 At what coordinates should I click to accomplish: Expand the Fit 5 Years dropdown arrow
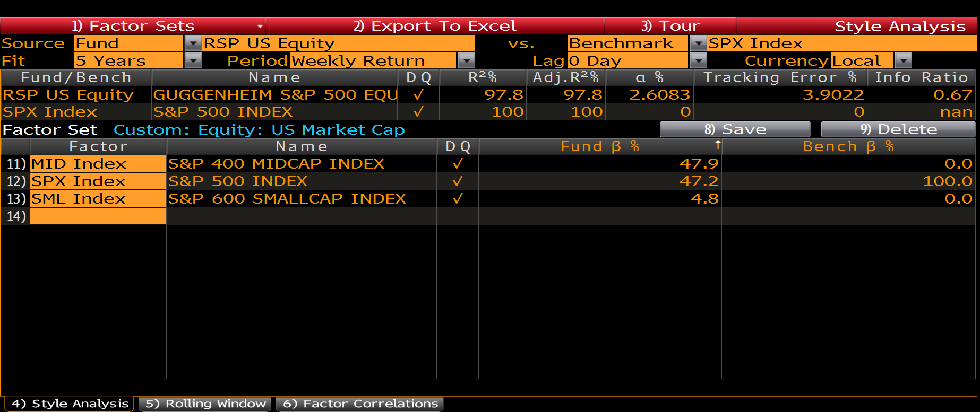click(x=193, y=61)
